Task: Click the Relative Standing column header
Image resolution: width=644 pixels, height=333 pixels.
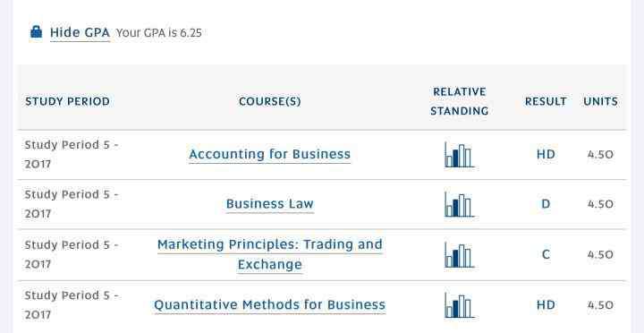Action: coord(459,101)
